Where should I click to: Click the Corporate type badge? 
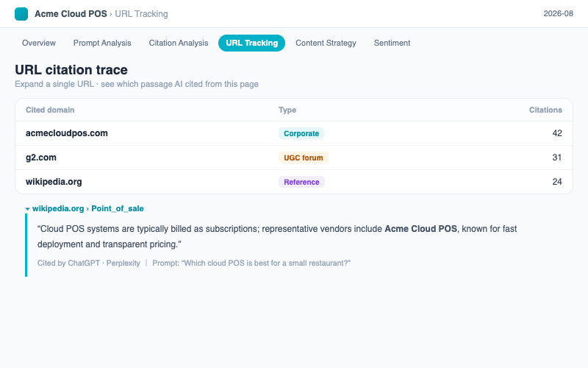pos(301,133)
